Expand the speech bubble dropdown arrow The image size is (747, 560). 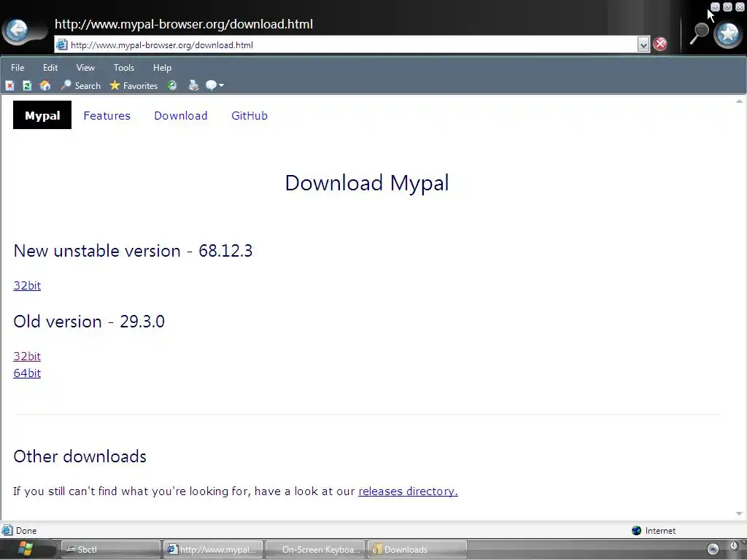tap(222, 86)
